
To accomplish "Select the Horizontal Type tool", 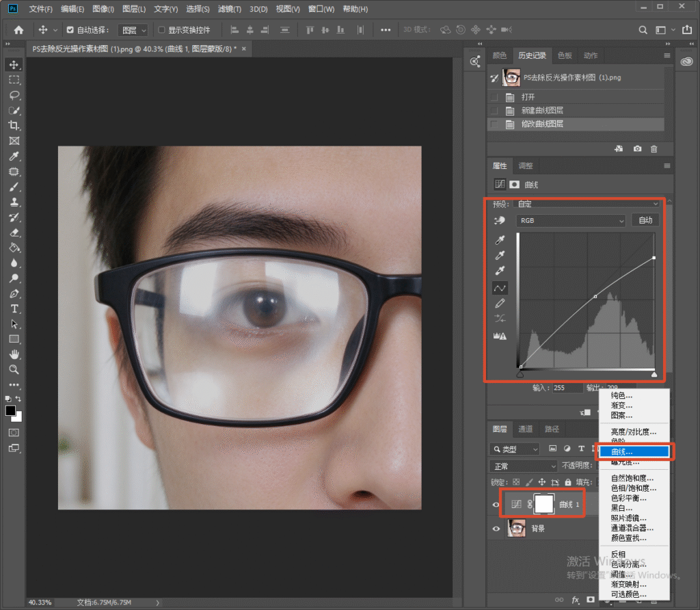I will [14, 309].
